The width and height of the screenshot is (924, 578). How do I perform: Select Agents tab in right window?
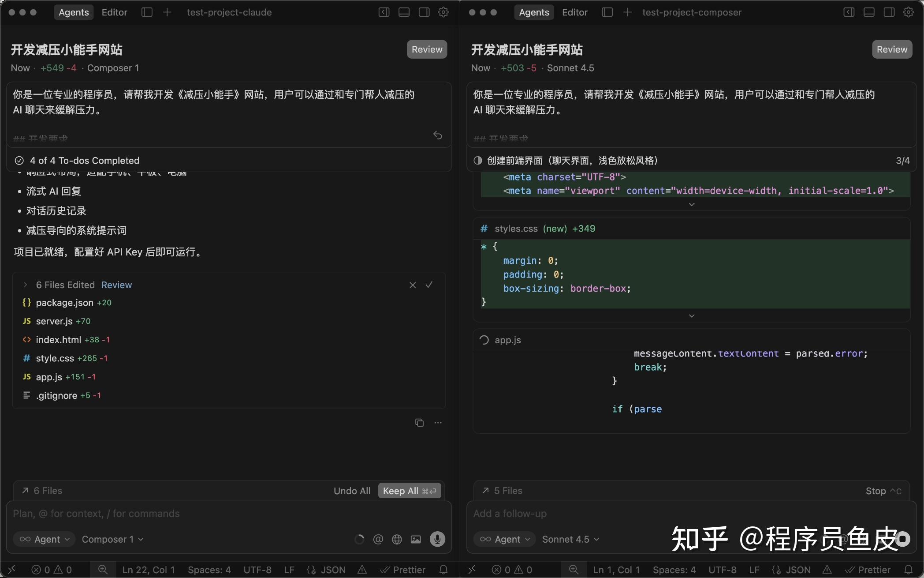(x=534, y=12)
